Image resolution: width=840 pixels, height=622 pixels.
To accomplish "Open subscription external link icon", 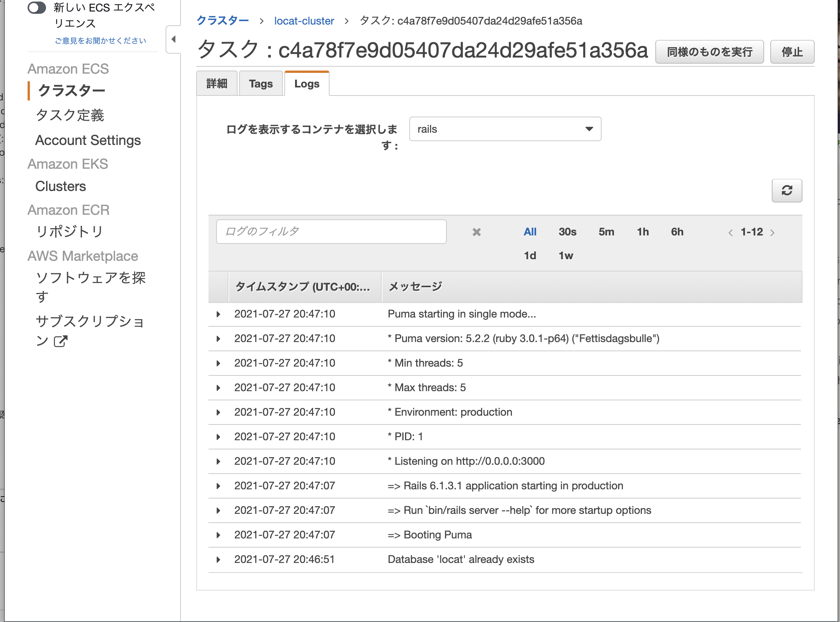I will point(61,341).
